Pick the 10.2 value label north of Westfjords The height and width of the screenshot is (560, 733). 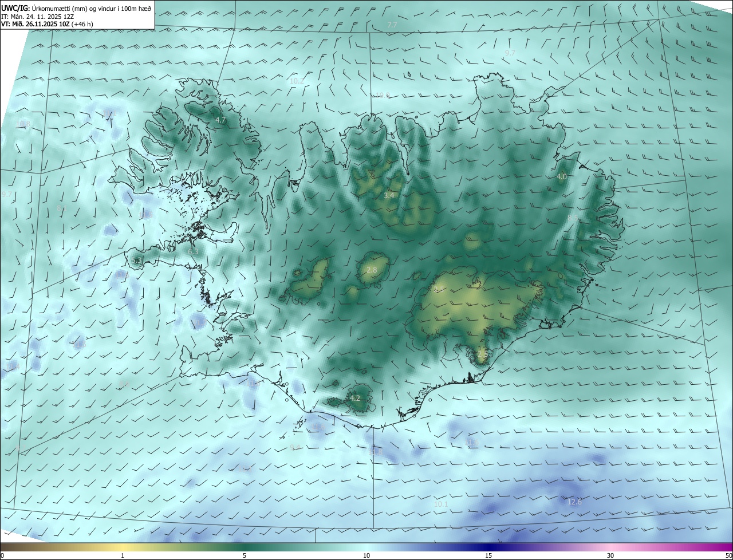[x=297, y=81]
